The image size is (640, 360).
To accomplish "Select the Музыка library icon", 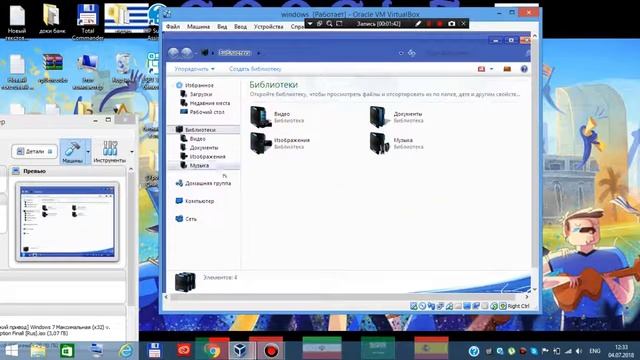I will click(x=380, y=143).
